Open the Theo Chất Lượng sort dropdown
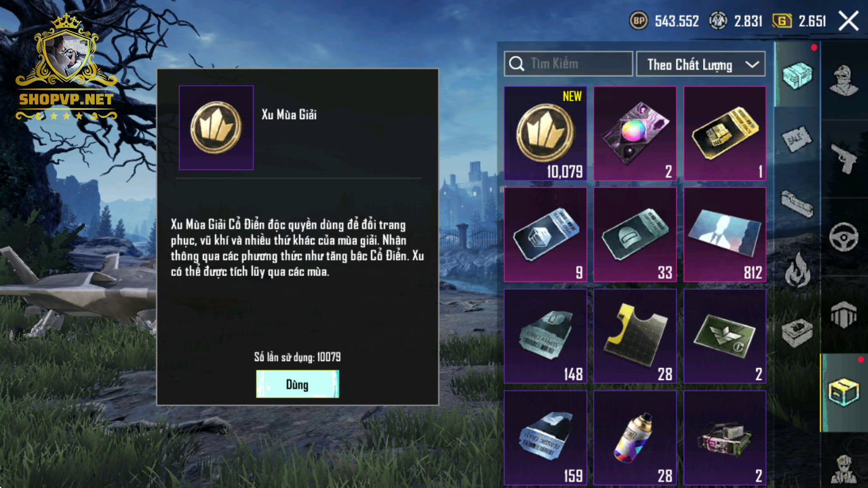This screenshot has height=488, width=868. click(x=701, y=64)
